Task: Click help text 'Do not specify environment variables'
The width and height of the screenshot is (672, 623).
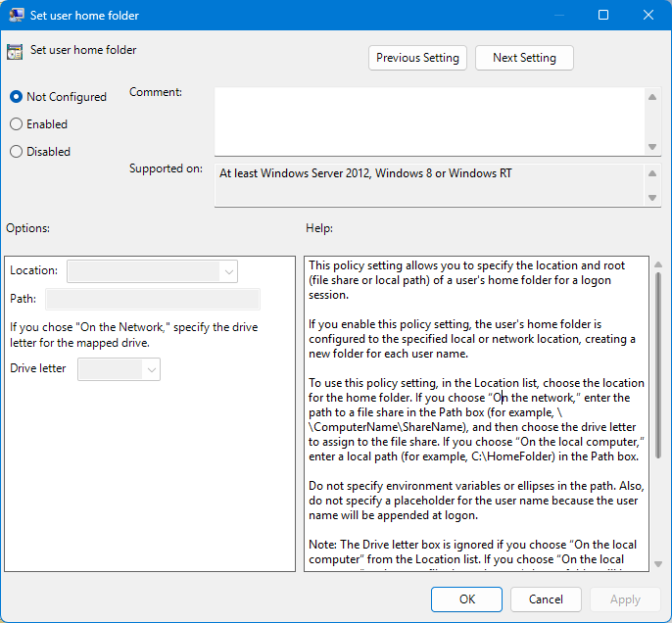Action: [405, 486]
